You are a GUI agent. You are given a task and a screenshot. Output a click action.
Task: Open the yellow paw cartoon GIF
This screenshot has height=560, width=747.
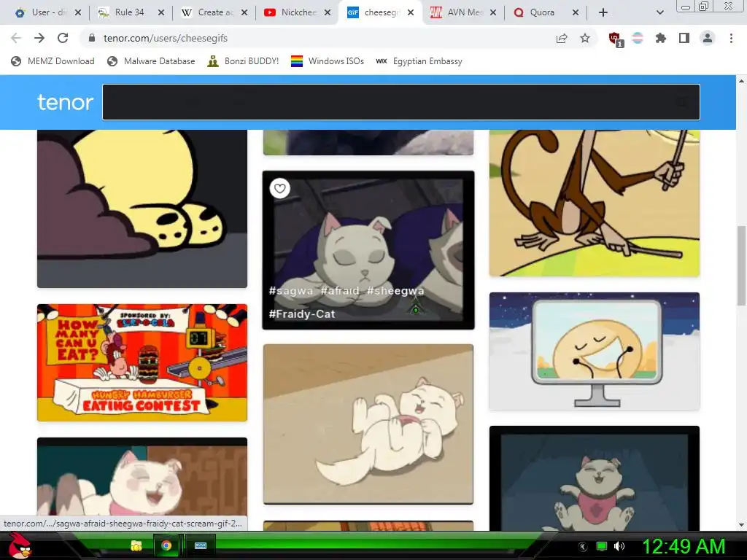pos(142,209)
